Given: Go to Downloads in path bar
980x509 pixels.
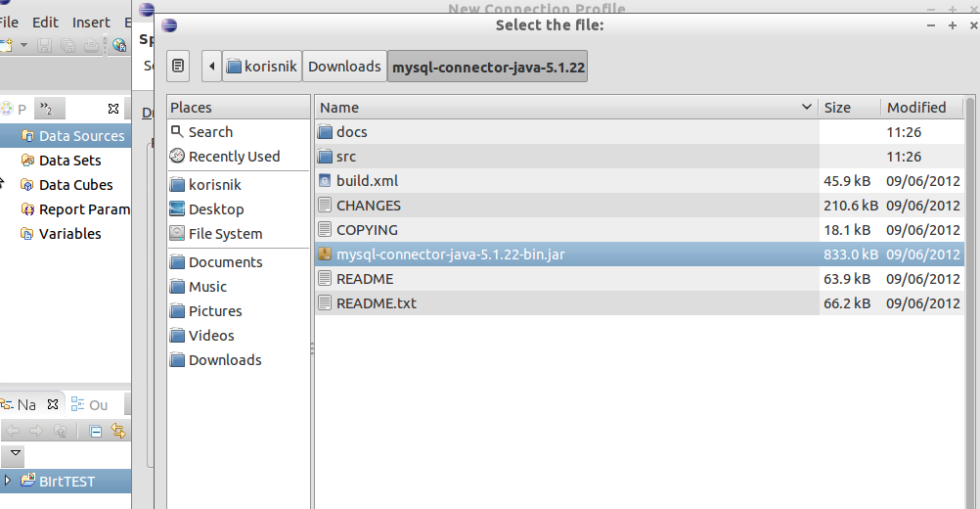Looking at the screenshot, I should pos(344,67).
